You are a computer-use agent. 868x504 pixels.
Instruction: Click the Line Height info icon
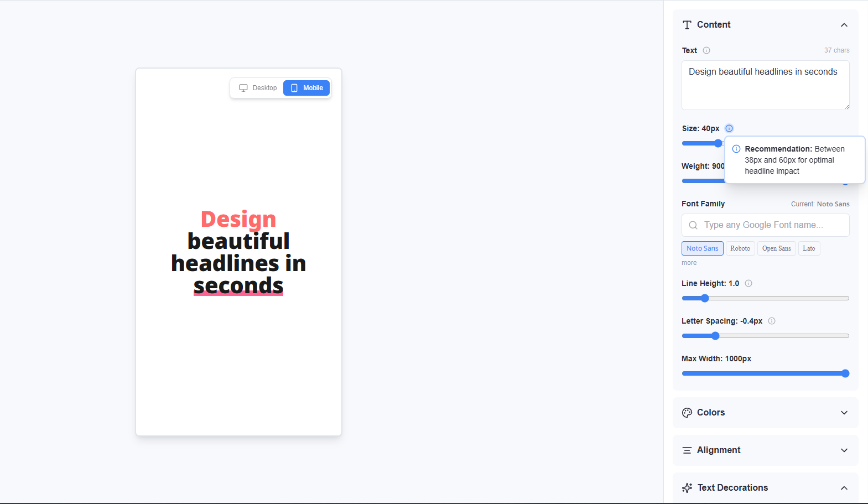(749, 283)
